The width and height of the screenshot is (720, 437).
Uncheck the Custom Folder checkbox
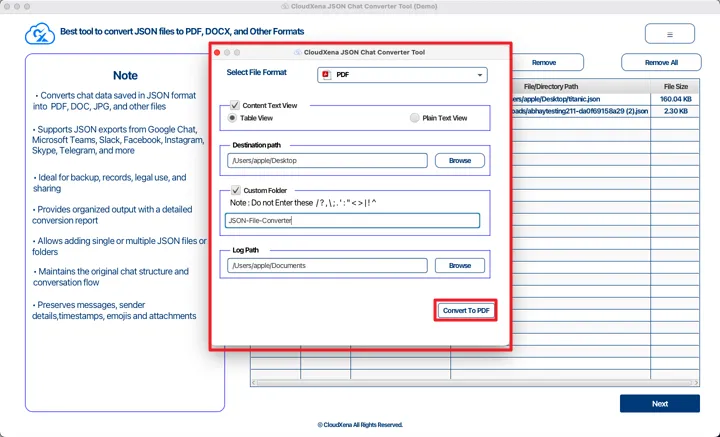[x=235, y=190]
